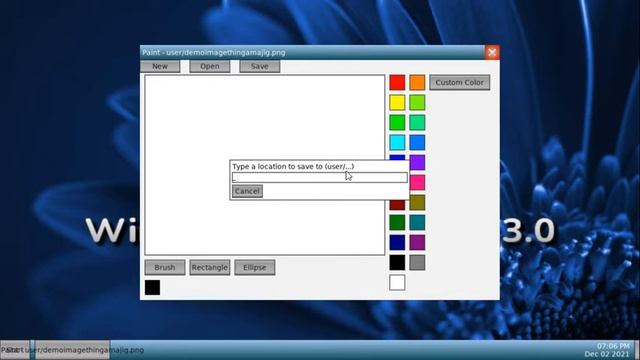The width and height of the screenshot is (640, 360).
Task: Pick the violet color swatch
Action: tap(417, 162)
